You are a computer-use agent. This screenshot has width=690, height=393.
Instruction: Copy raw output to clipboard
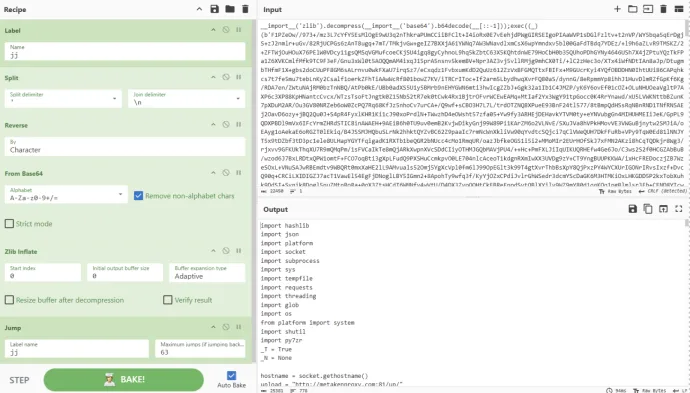pyautogui.click(x=648, y=209)
